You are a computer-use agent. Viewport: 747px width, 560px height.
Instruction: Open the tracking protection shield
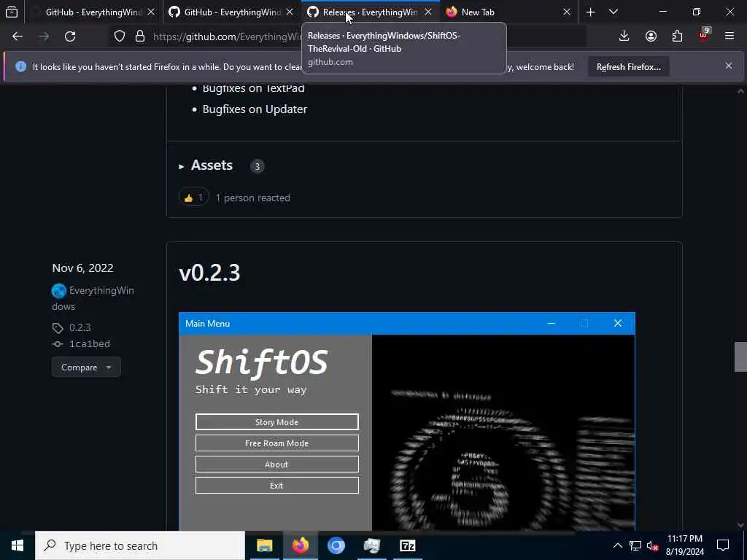(x=120, y=36)
